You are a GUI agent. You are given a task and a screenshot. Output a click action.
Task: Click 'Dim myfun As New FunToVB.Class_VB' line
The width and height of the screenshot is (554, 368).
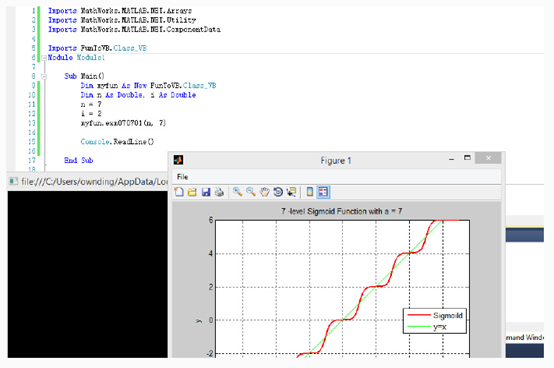coord(148,85)
